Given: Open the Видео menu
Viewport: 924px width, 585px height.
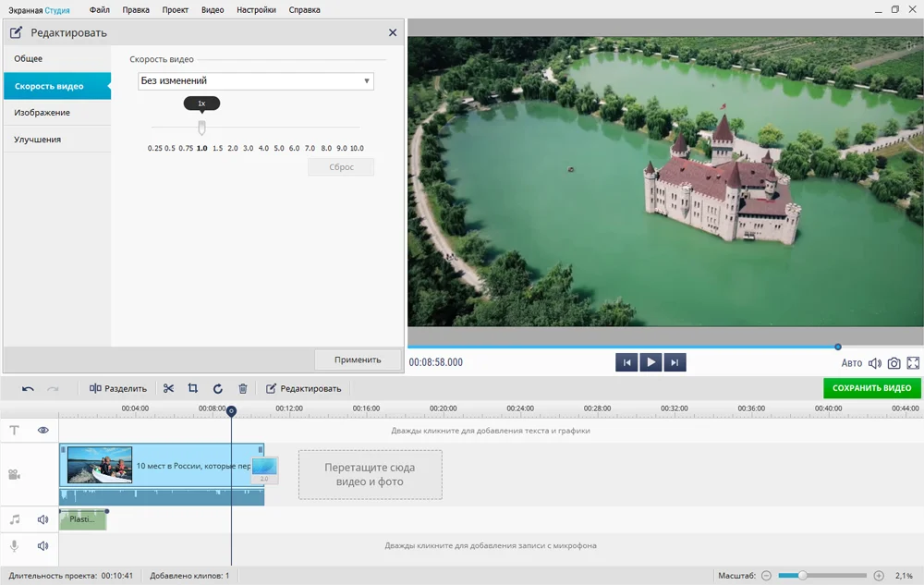Looking at the screenshot, I should 213,10.
